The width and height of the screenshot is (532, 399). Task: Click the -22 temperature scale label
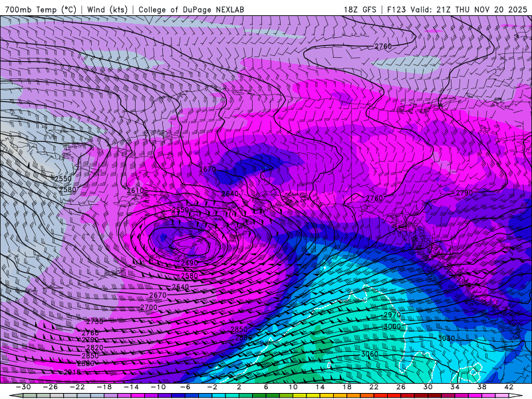tap(77, 387)
